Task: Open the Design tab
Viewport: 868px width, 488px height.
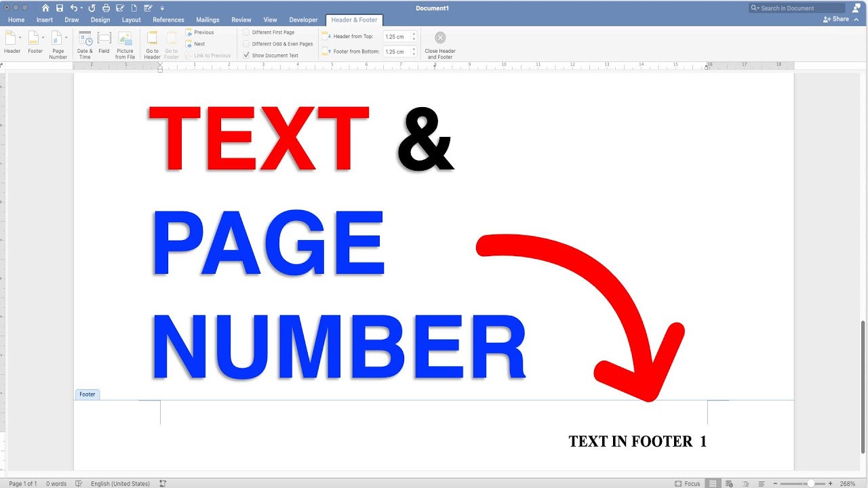Action: (x=100, y=20)
